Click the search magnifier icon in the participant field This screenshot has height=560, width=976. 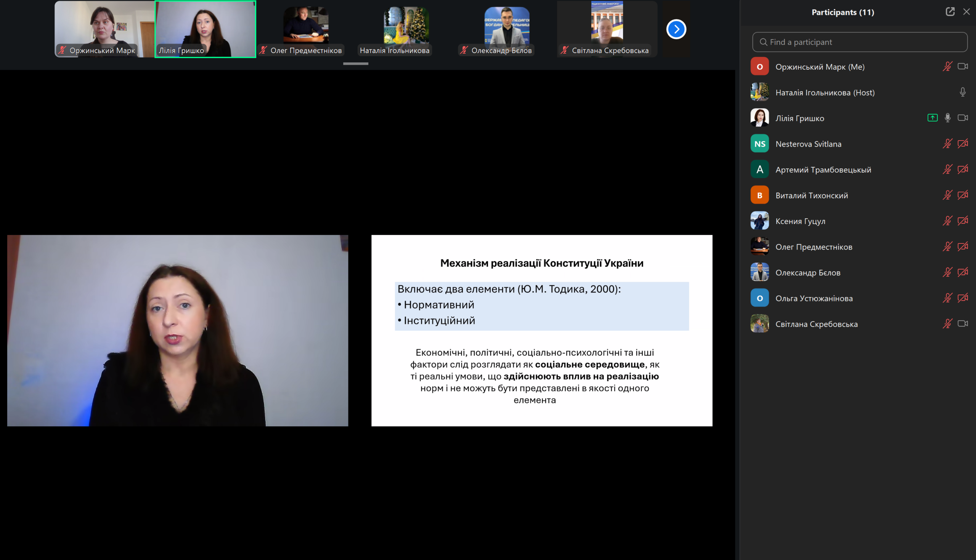pos(763,42)
